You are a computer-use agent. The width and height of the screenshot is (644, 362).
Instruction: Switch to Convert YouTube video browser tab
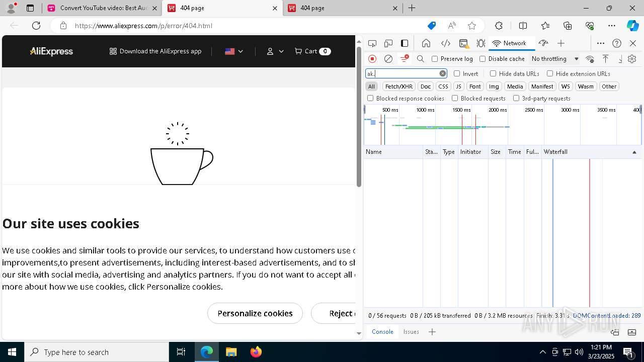point(102,8)
